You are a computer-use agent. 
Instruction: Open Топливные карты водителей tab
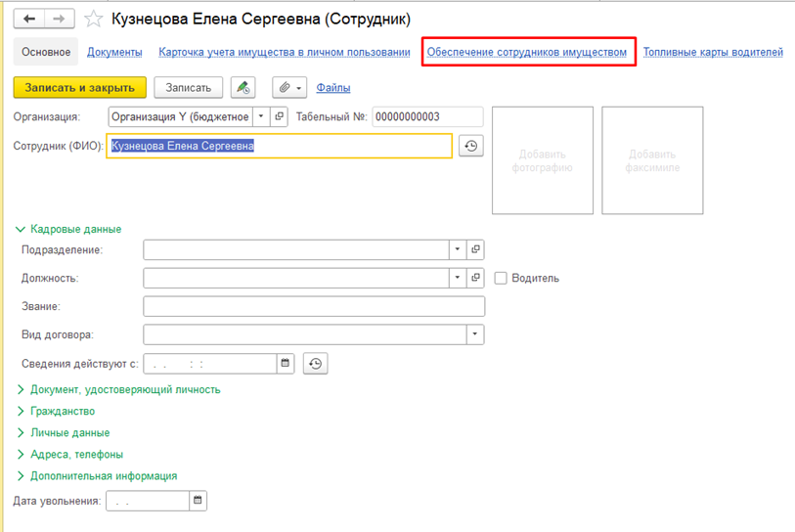(713, 52)
